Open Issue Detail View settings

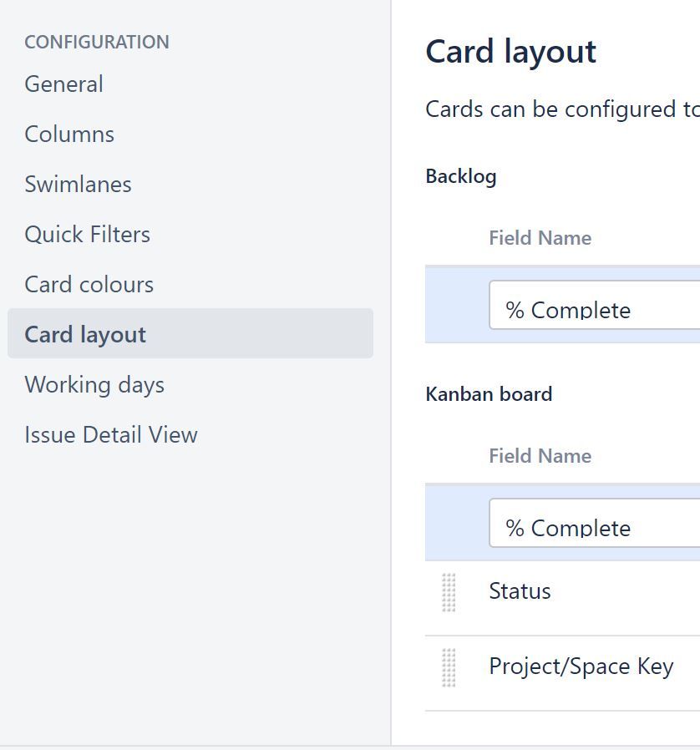point(111,434)
